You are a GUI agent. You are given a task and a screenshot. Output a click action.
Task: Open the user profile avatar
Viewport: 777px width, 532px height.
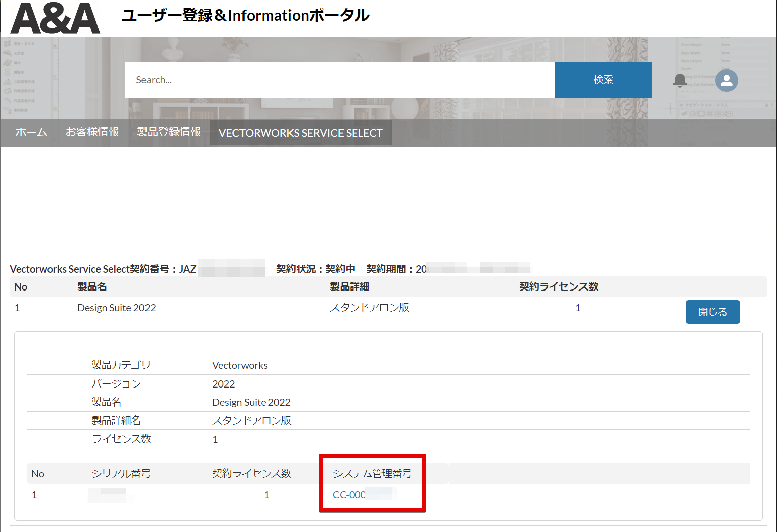click(726, 80)
